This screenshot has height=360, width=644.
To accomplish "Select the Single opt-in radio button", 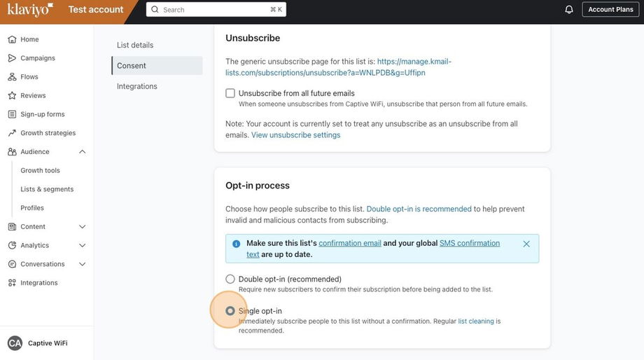I will tap(230, 311).
